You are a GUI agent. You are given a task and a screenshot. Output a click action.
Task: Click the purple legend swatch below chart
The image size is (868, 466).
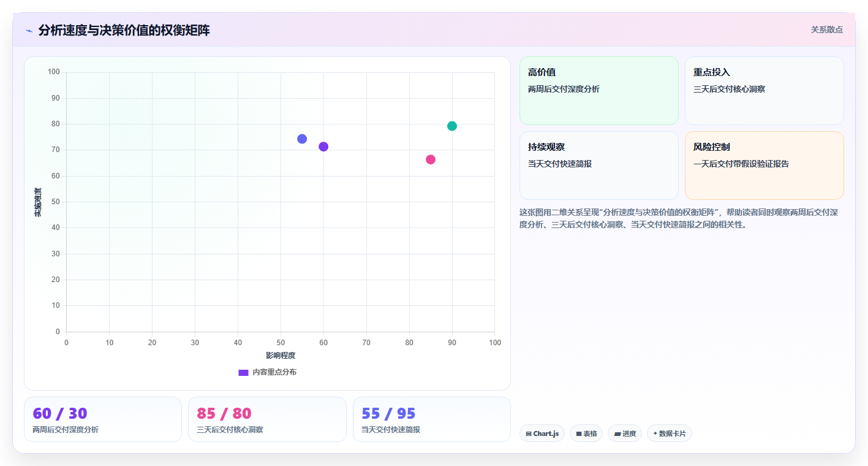(243, 373)
